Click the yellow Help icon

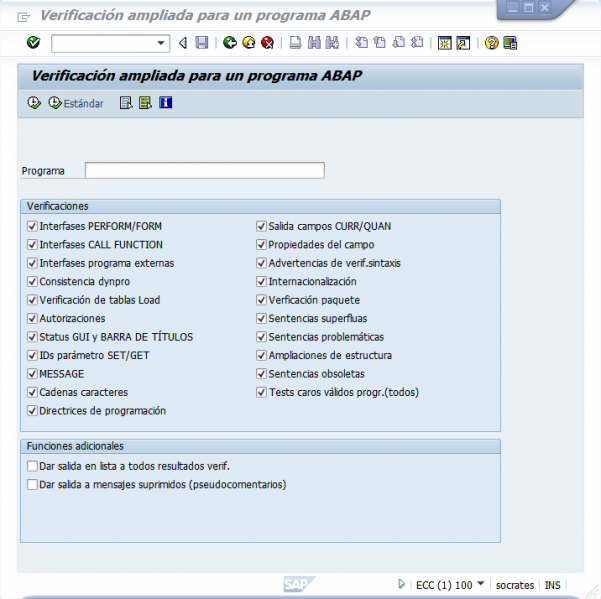click(x=491, y=43)
